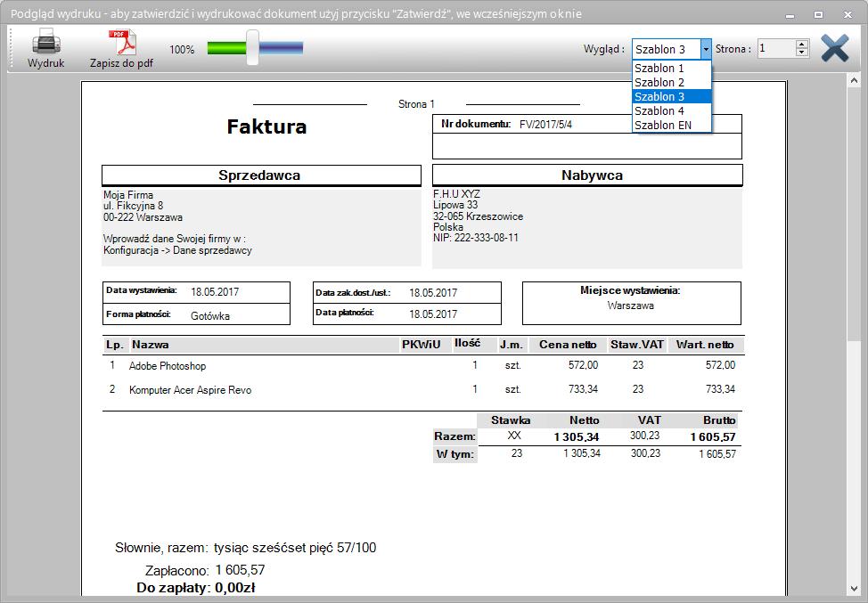Screen dimensions: 868x603
Task: Click the scrollbar down arrow
Action: [854, 589]
